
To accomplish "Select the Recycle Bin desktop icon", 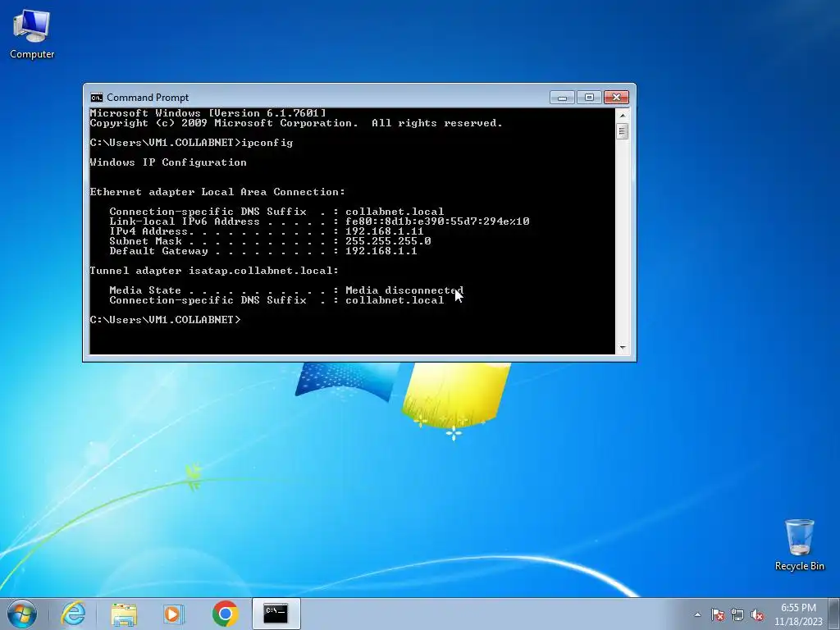I will coord(799,545).
